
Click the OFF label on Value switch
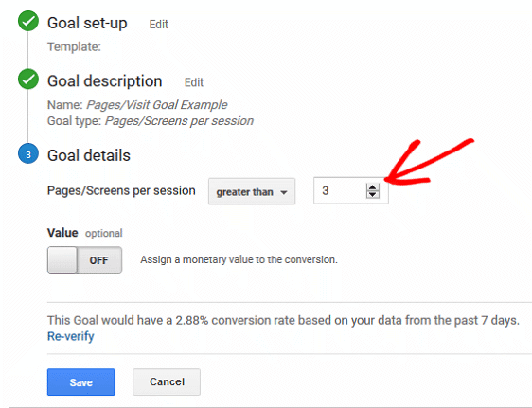(x=98, y=260)
